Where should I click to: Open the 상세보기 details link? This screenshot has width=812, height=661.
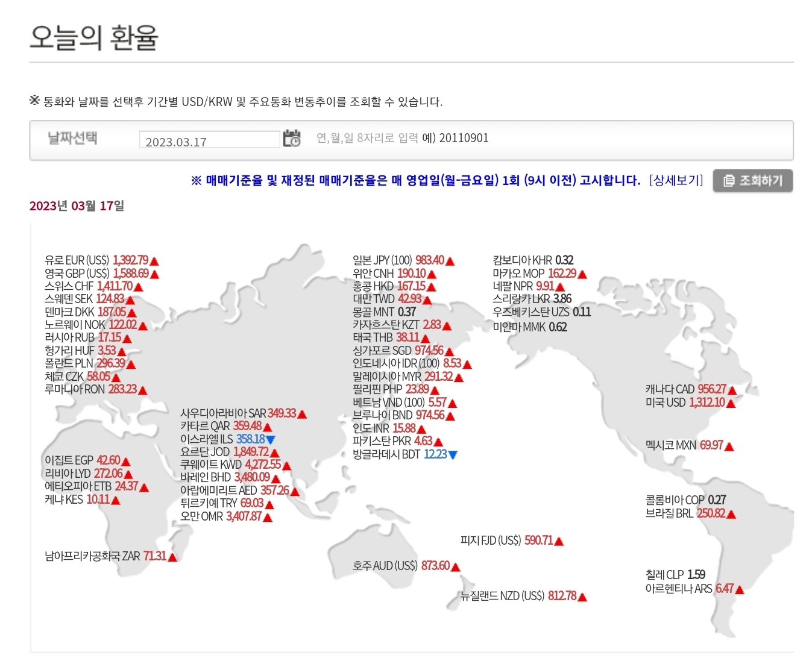(676, 180)
